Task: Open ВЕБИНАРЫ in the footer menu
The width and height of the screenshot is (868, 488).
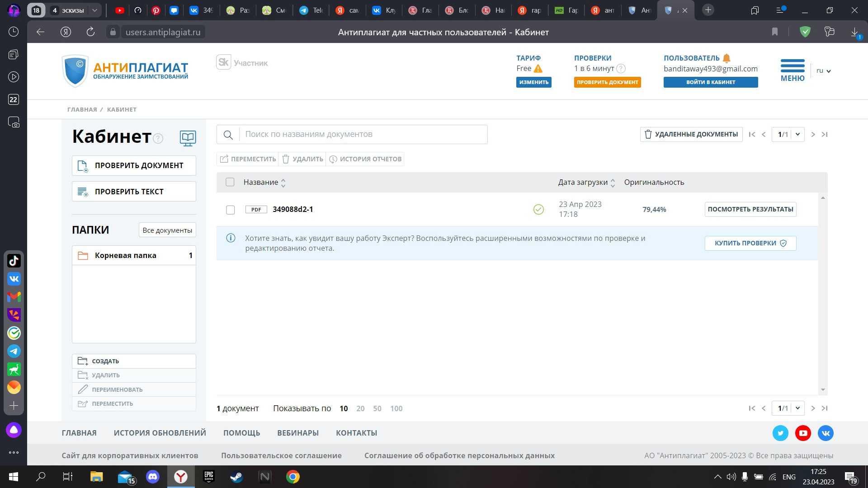Action: 297,433
